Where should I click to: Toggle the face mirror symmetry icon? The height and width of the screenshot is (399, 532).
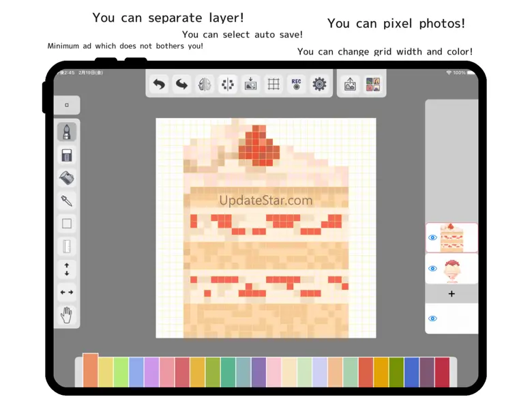[x=205, y=84]
